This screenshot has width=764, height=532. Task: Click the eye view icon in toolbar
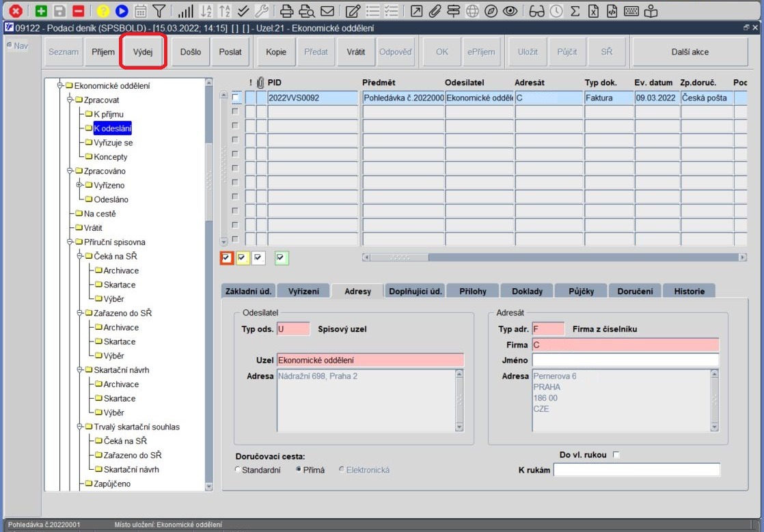[x=510, y=11]
